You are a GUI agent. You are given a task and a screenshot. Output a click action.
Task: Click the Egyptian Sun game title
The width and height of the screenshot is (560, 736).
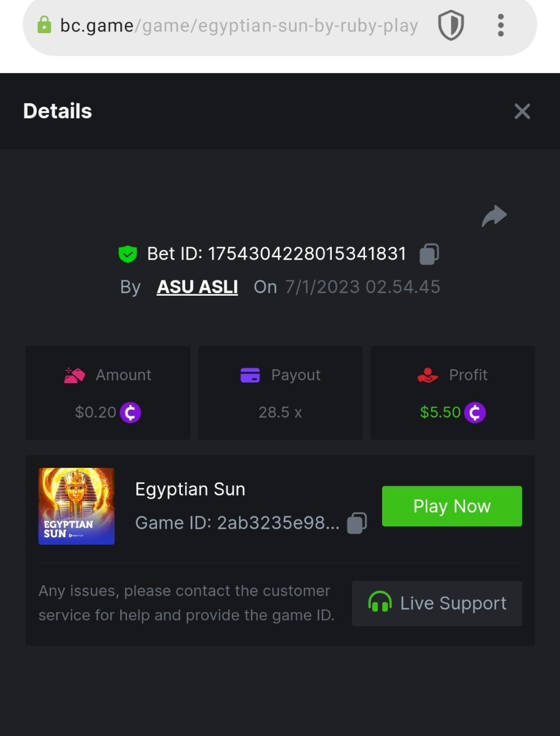pos(190,489)
